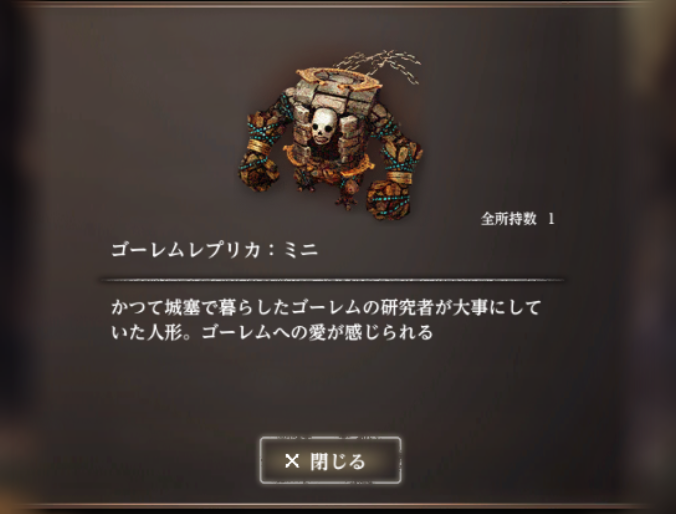Click the chains above the golem's head

(x=379, y=65)
